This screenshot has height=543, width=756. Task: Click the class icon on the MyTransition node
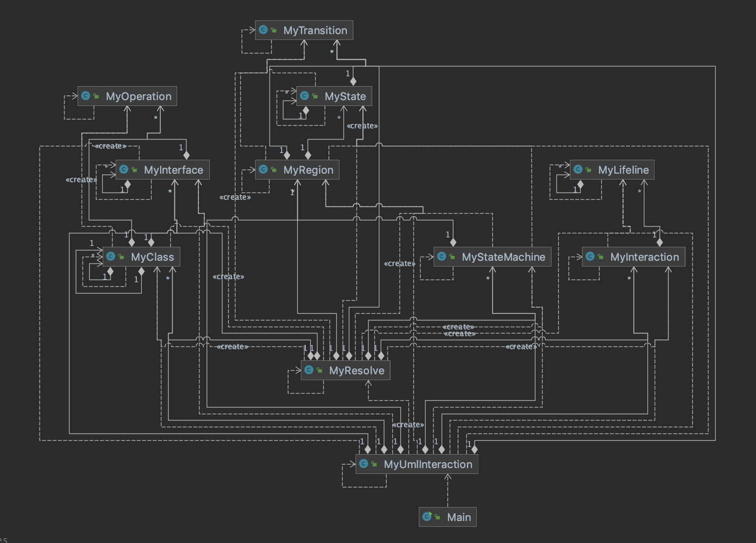[263, 30]
